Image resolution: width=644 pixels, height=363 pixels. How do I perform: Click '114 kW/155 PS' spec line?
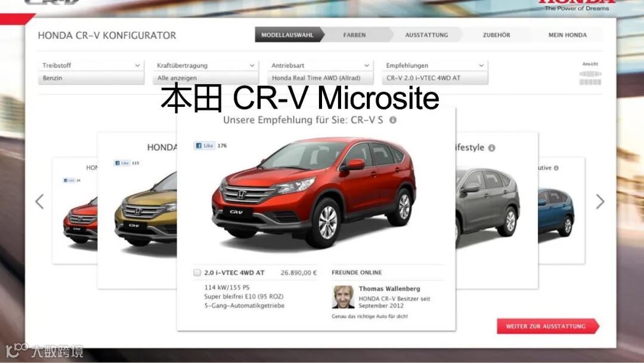click(x=227, y=287)
